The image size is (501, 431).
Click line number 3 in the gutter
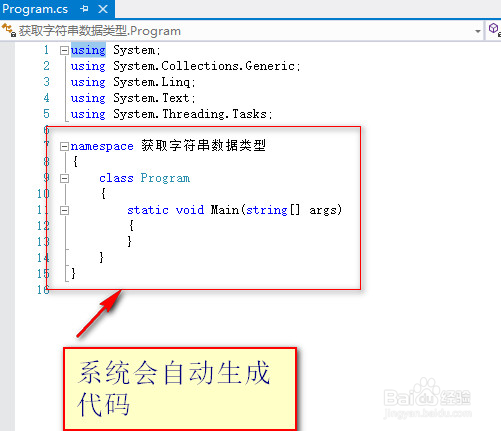click(x=46, y=82)
